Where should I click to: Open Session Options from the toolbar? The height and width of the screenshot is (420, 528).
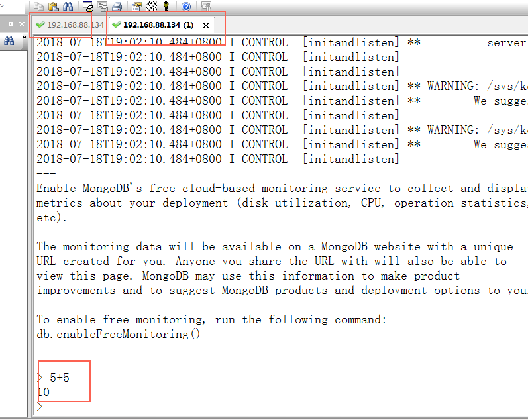[137, 6]
